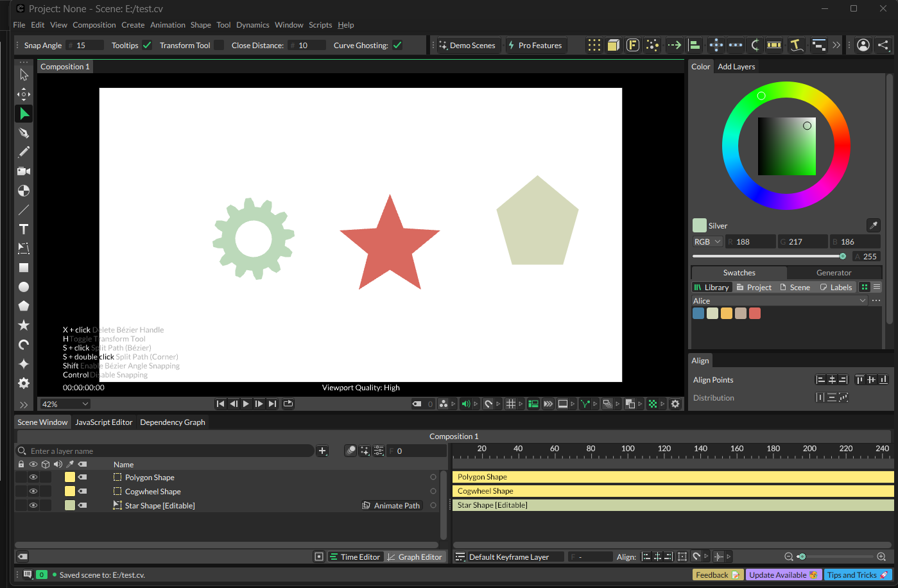The image size is (898, 588).
Task: Choose the Star shape tool
Action: [24, 325]
